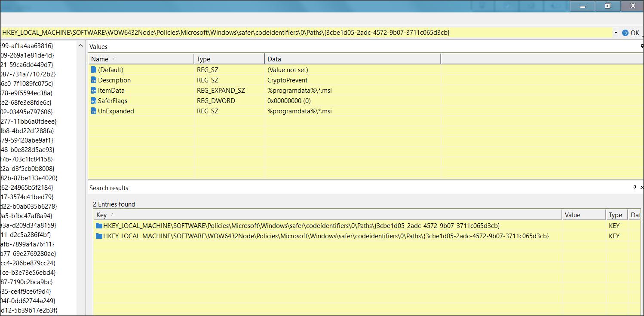Click inside the registry path address field
Viewport: 644px width, 316px height.
click(x=301, y=33)
